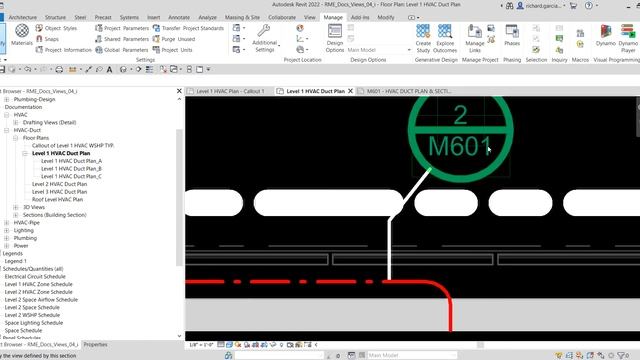Open Manage Links
The height and width of the screenshot is (360, 640).
tap(475, 38)
